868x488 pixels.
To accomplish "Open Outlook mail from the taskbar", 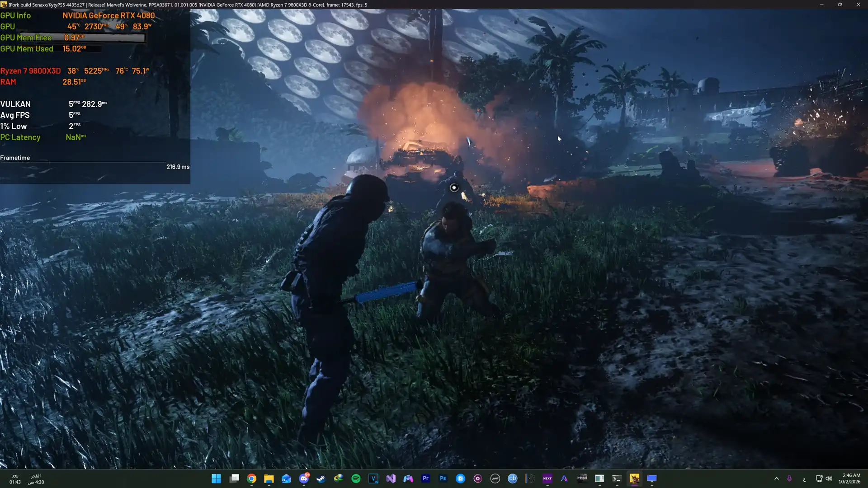I will [286, 479].
